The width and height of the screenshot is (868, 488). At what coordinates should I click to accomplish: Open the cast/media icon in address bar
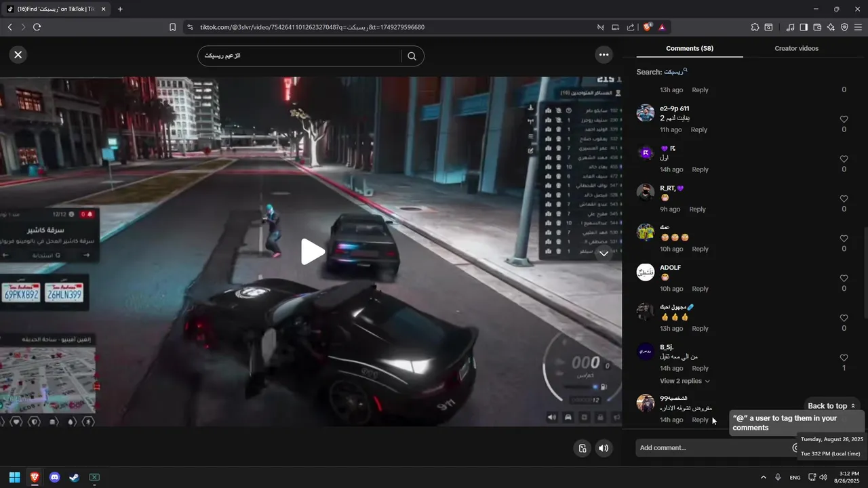pyautogui.click(x=615, y=27)
